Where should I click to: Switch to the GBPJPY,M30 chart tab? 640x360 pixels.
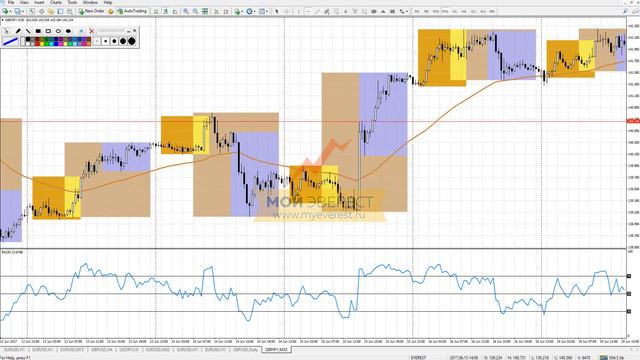(276, 350)
